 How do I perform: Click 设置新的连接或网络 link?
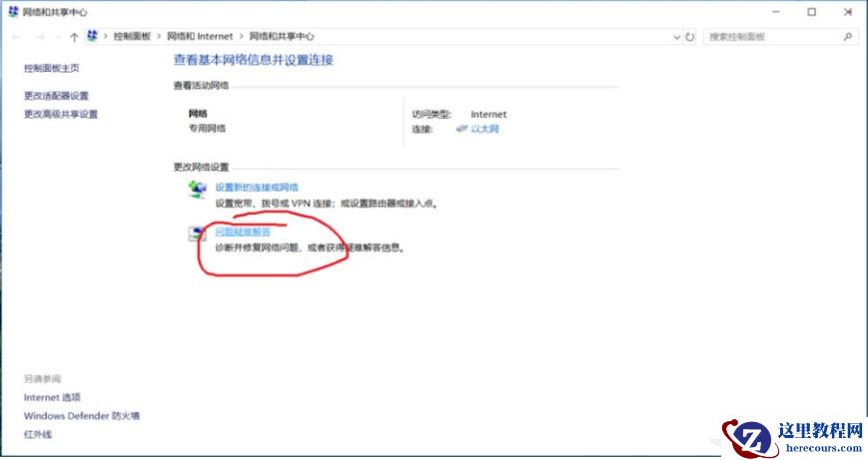click(x=257, y=188)
